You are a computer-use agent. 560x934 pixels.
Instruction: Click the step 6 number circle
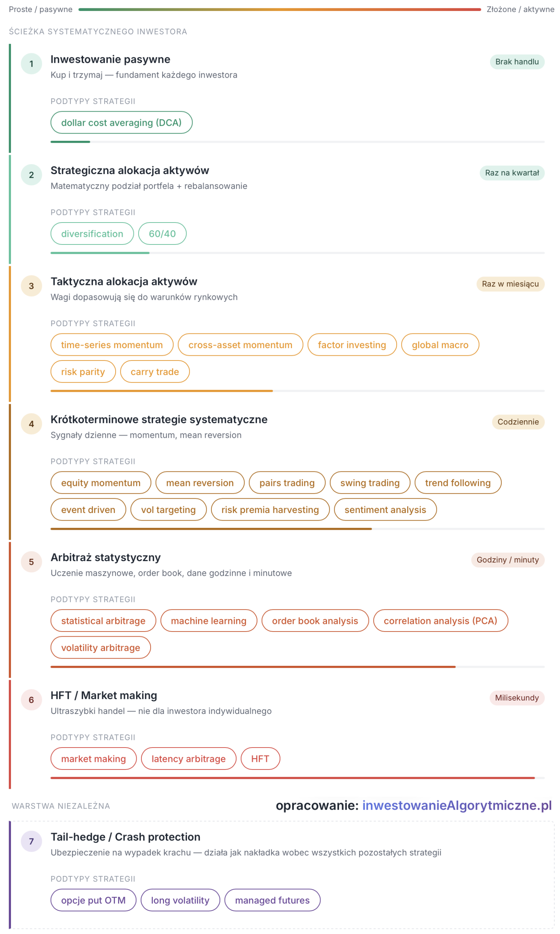(31, 699)
